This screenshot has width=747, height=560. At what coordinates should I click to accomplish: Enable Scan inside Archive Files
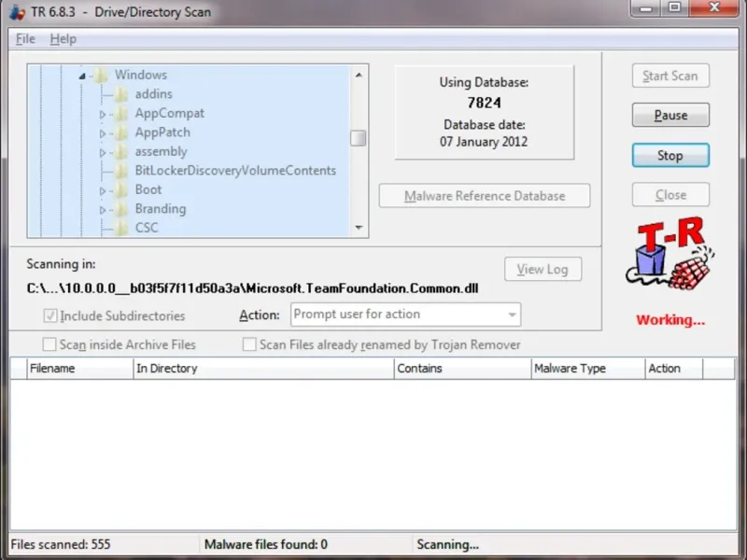coord(49,344)
